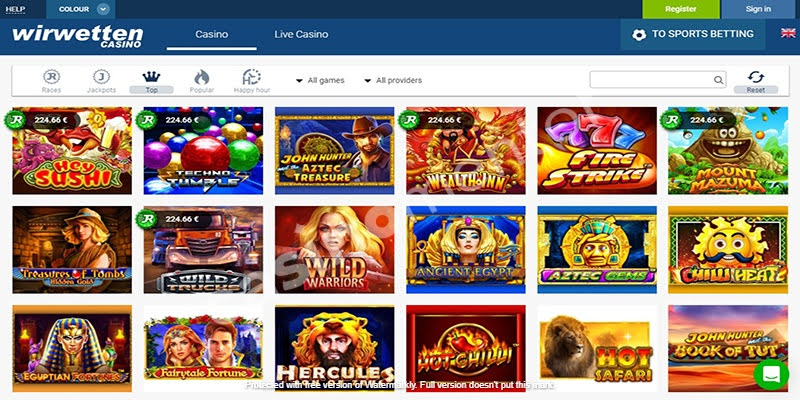Click the search magnifier icon
800x400 pixels.
point(719,81)
